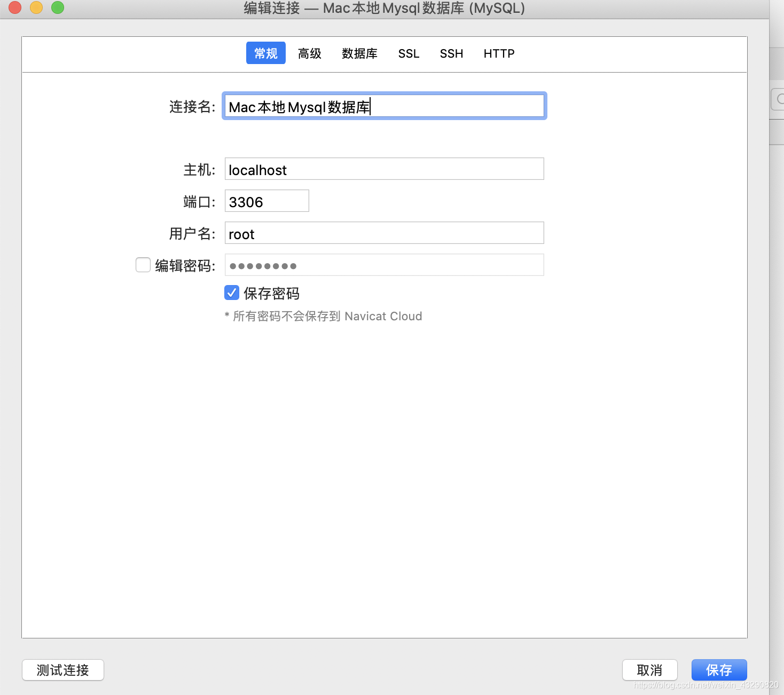Click the 保存 button
This screenshot has height=695, width=784.
[x=719, y=670]
